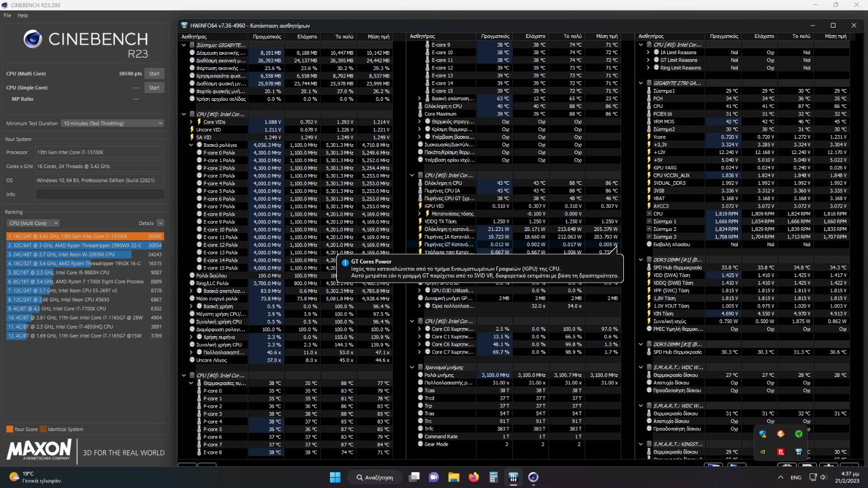Open the Teams chat icon on the taskbar
Viewport: 868px width, 488px height.
(433, 477)
